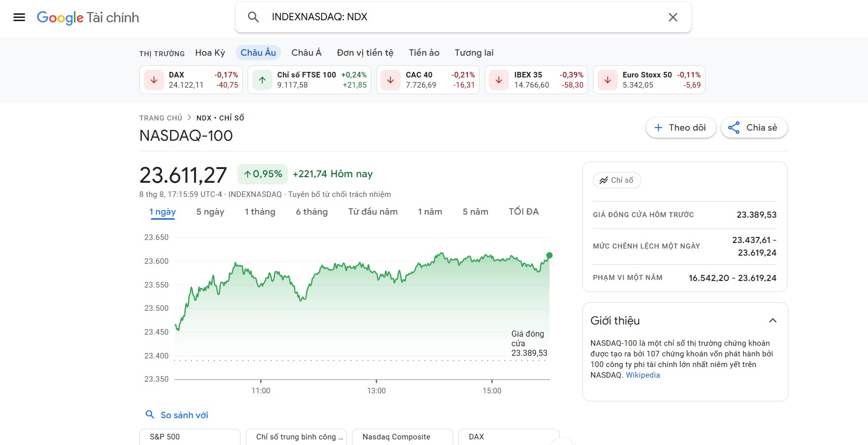
Task: Open the Chỉ số FTSE 100 card
Action: [309, 80]
